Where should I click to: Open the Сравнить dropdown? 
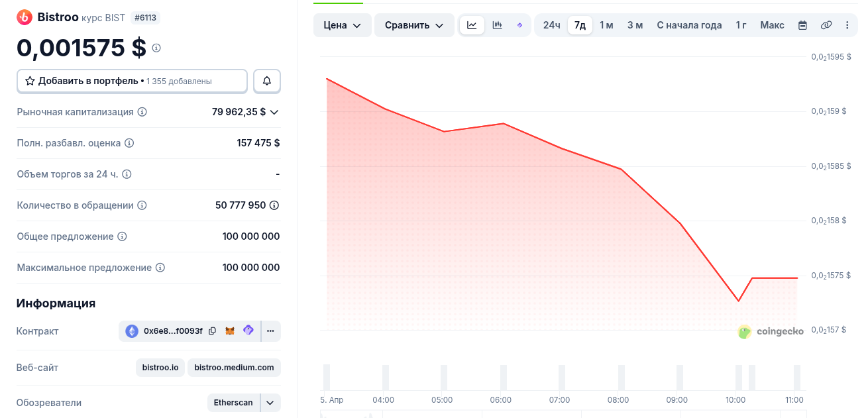[414, 25]
